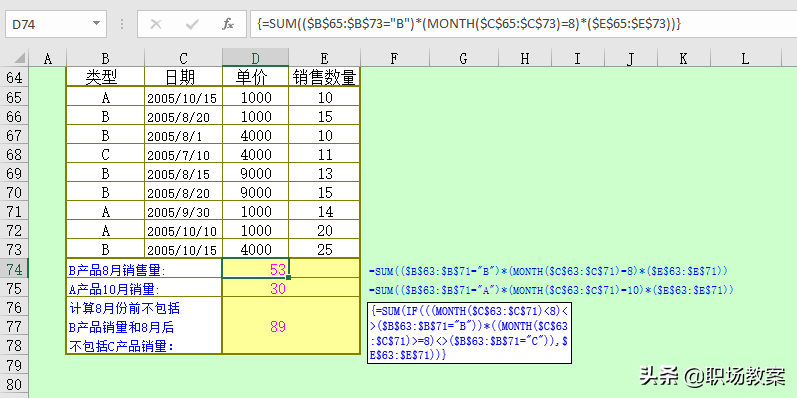Click the confirm checkmark formula bar icon
Image resolution: width=797 pixels, height=398 pixels.
[x=192, y=24]
